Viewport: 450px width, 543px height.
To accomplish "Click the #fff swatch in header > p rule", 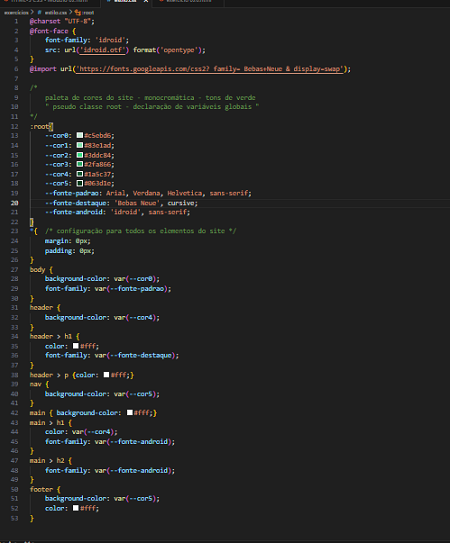I will 106,375.
